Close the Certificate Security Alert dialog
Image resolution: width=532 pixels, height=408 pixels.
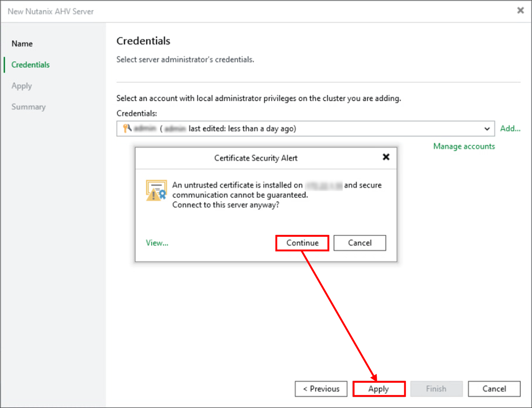[386, 157]
